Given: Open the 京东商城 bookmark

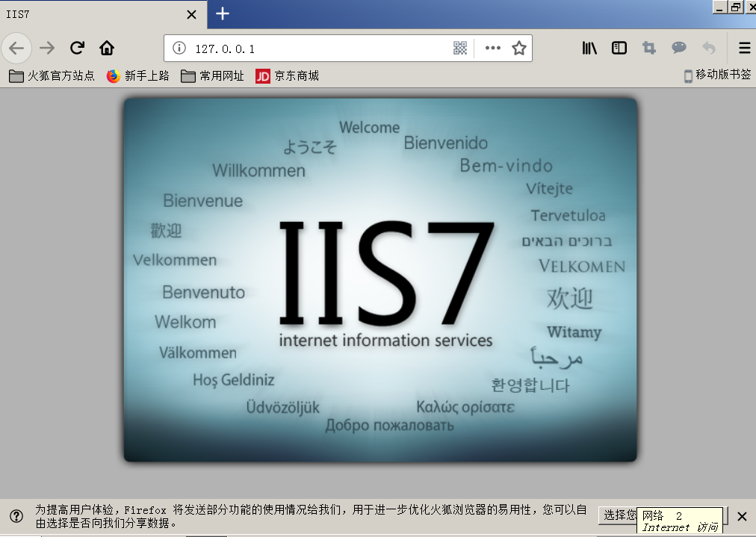Looking at the screenshot, I should [288, 75].
